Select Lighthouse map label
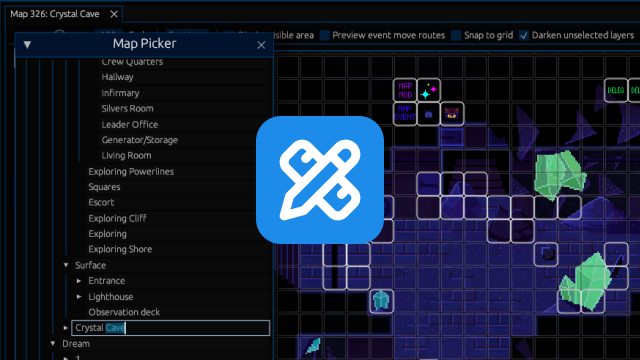This screenshot has height=360, width=640. 111,297
